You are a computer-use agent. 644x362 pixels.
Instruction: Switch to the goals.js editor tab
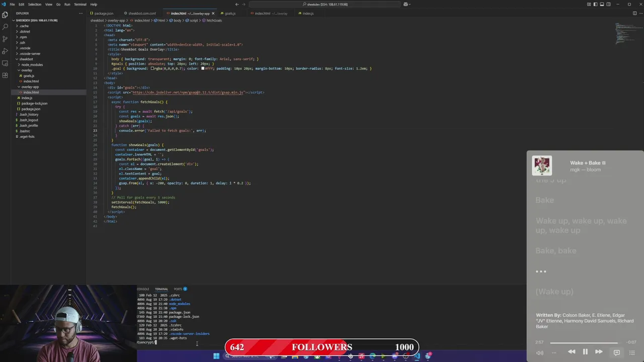pos(228,14)
